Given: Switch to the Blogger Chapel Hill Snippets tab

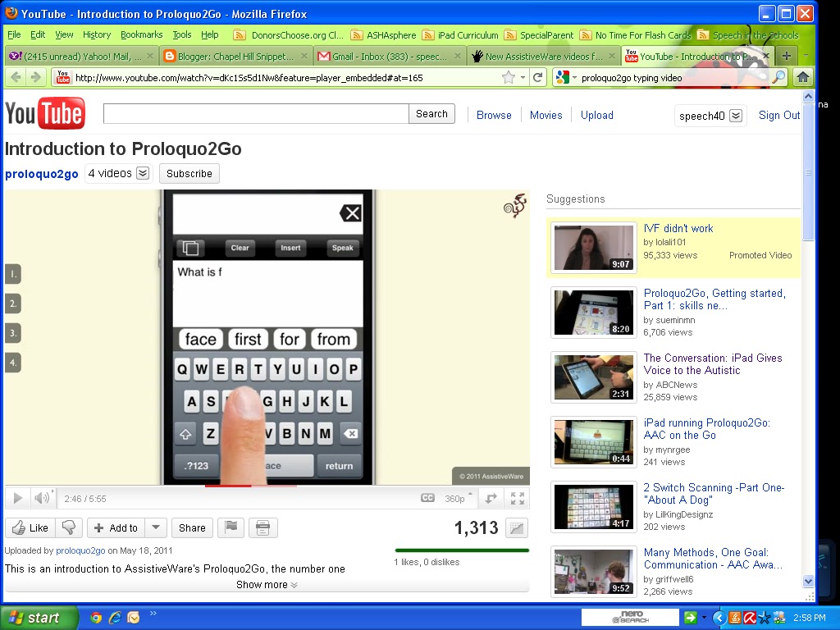Looking at the screenshot, I should coord(235,57).
